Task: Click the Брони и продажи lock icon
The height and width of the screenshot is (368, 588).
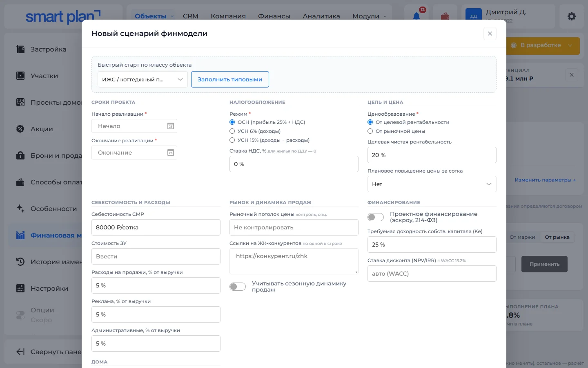Action: click(x=20, y=155)
